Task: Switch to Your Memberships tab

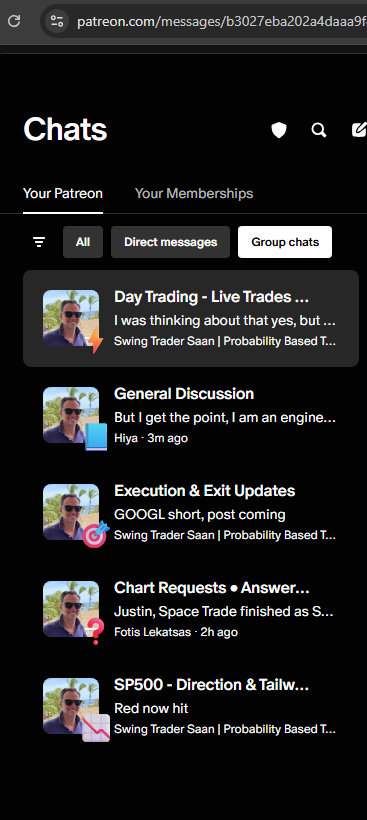Action: point(194,193)
